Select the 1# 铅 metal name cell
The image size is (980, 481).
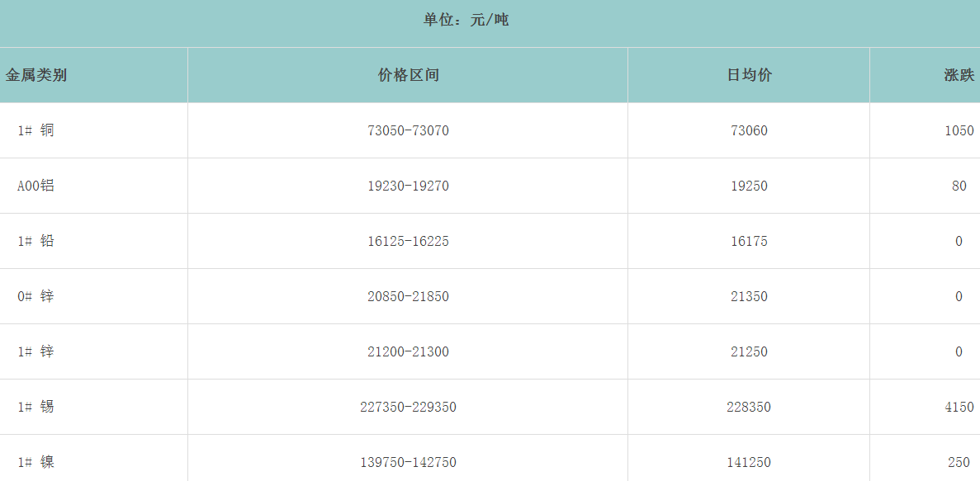coord(36,241)
